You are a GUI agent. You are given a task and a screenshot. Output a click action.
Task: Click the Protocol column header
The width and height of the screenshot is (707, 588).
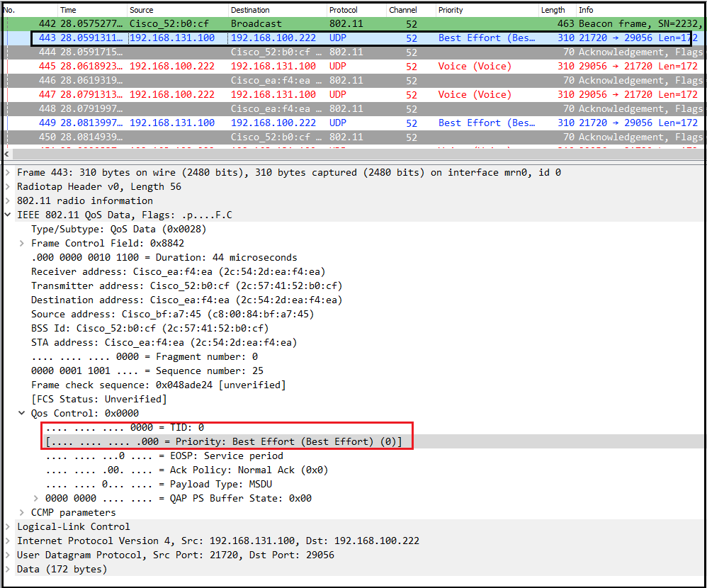pyautogui.click(x=343, y=10)
